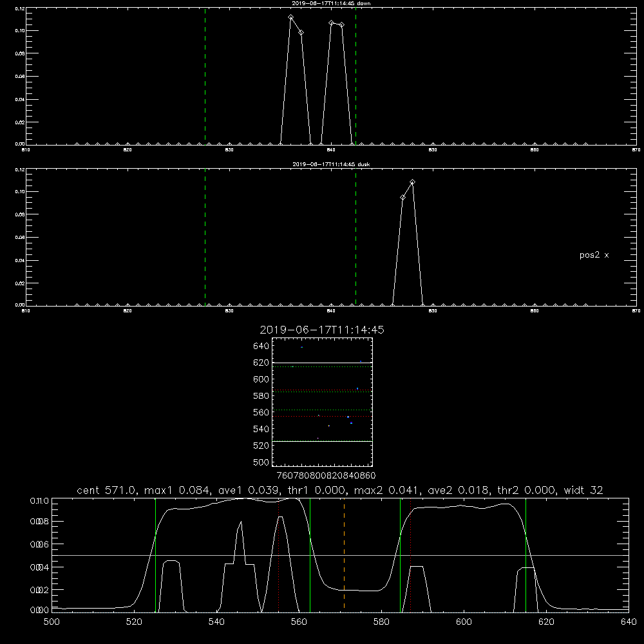Click the scatter plot title '2019-06-17T11:14:45'
644x644 pixels.
tap(322, 330)
